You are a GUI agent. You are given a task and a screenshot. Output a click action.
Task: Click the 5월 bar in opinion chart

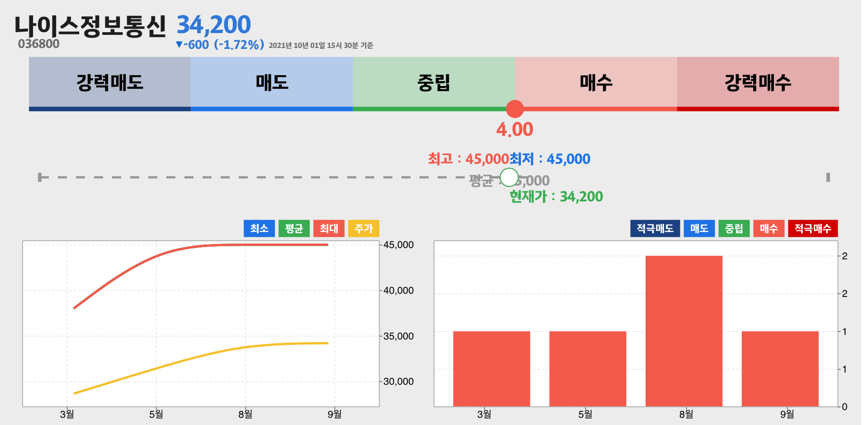click(588, 369)
